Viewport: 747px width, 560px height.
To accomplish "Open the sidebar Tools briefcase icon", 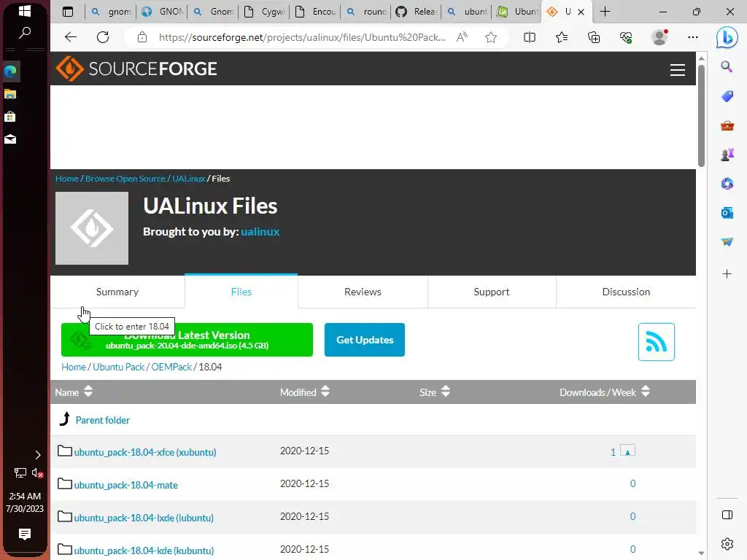I will coord(727,125).
